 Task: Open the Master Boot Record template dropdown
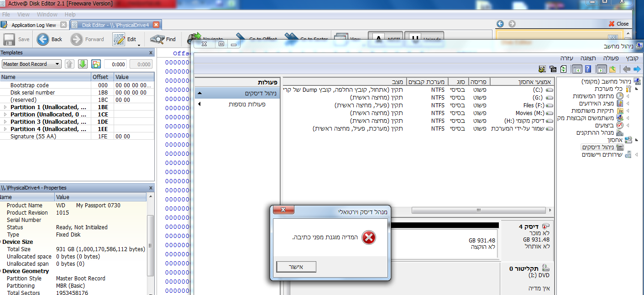[31, 64]
